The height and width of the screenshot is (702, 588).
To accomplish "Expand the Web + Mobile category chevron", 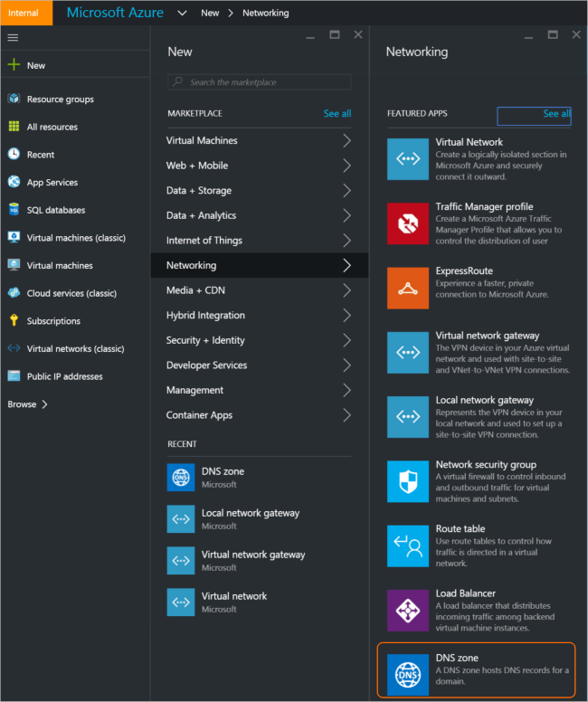I will click(347, 166).
